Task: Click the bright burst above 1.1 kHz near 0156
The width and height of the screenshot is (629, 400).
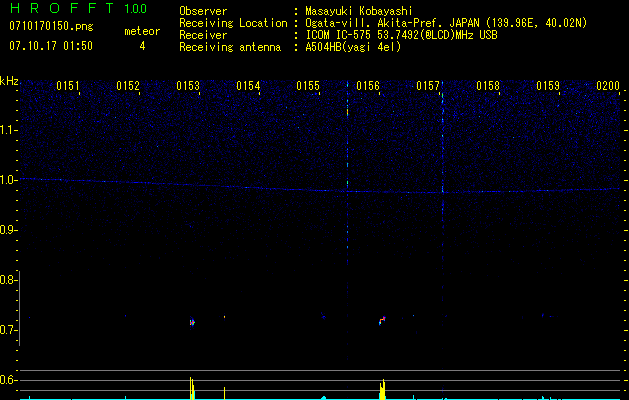Action: click(x=347, y=112)
